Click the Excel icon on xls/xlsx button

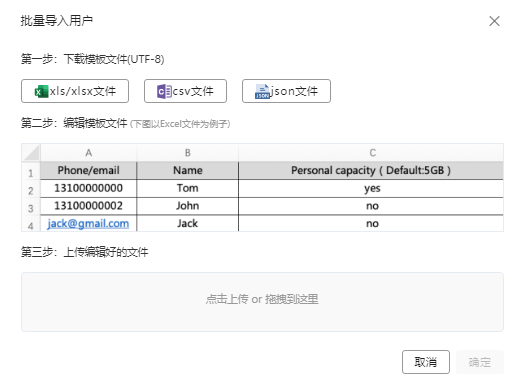(41, 91)
